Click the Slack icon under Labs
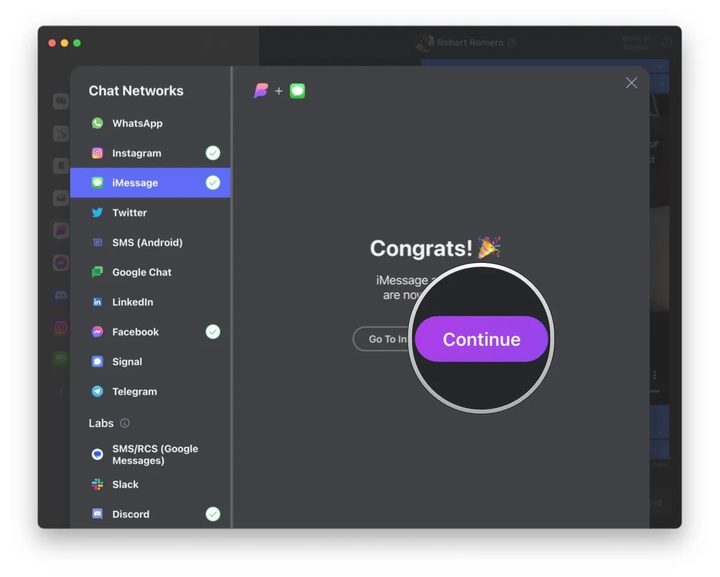This screenshot has height=577, width=720. point(97,484)
